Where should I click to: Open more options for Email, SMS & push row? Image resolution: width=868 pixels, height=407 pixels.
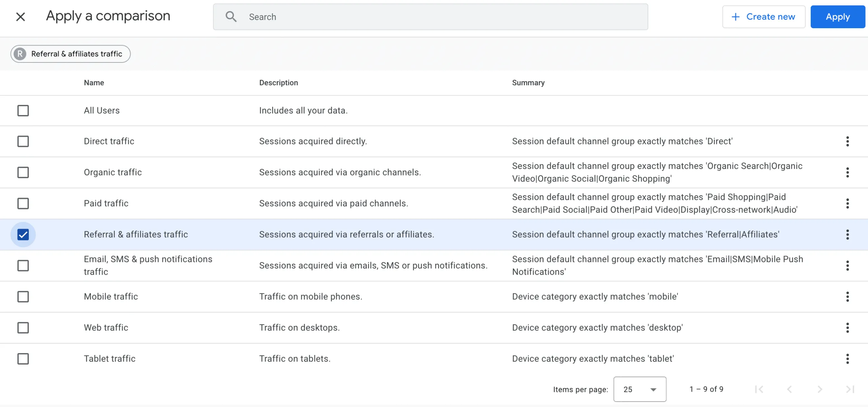coord(847,265)
